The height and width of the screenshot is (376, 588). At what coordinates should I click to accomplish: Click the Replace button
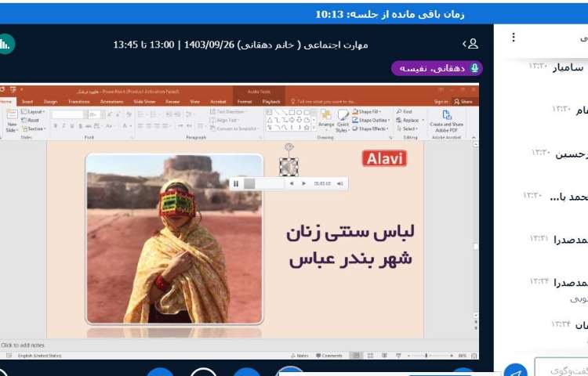[x=410, y=120]
